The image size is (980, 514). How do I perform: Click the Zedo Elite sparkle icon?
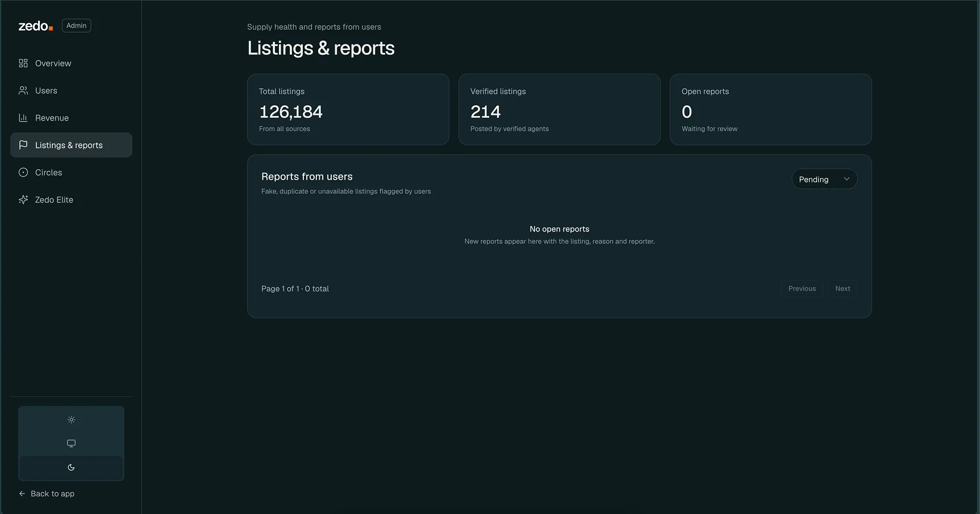point(23,200)
